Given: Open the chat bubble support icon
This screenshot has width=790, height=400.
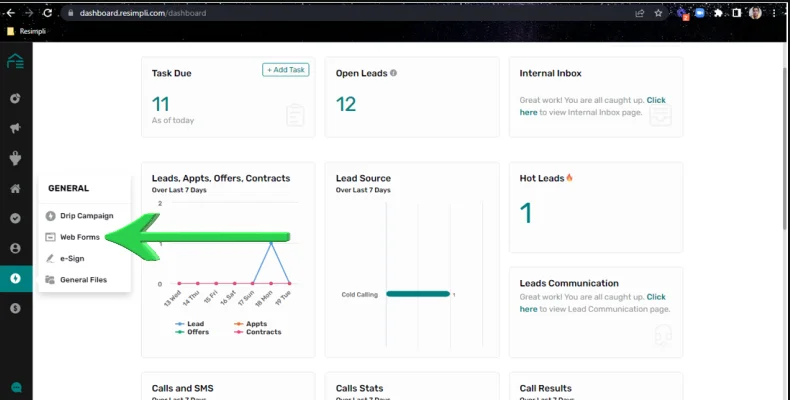Looking at the screenshot, I should [16, 387].
